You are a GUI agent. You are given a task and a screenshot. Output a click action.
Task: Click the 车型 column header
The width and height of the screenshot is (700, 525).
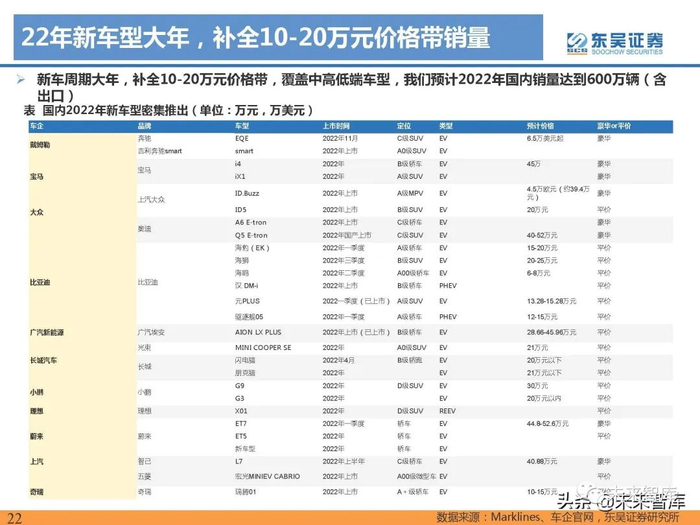(242, 126)
